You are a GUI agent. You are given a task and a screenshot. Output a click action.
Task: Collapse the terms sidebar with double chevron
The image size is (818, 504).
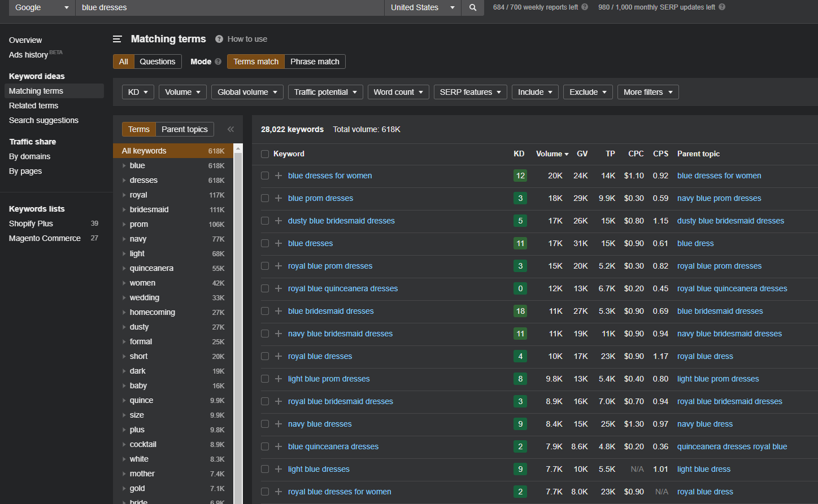(230, 129)
